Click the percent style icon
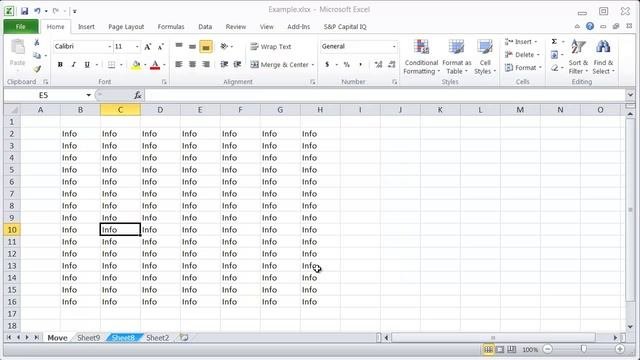Viewport: 640px width, 360px height. coord(347,64)
